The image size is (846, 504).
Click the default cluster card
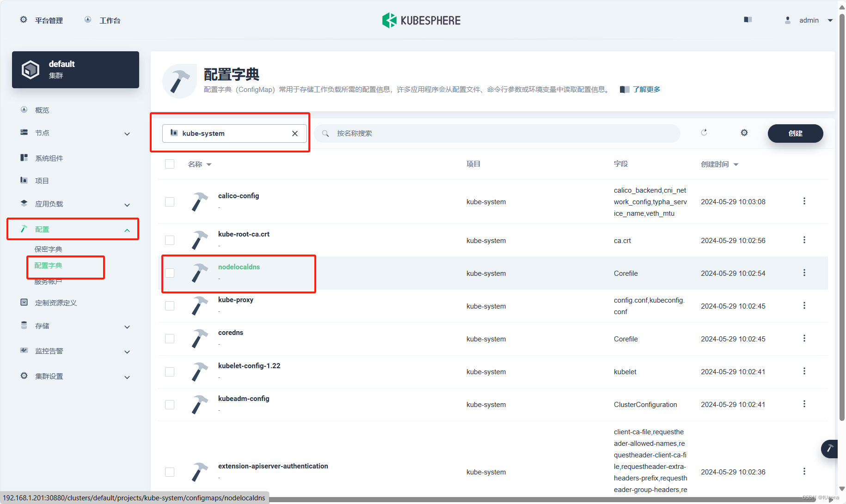pos(75,70)
